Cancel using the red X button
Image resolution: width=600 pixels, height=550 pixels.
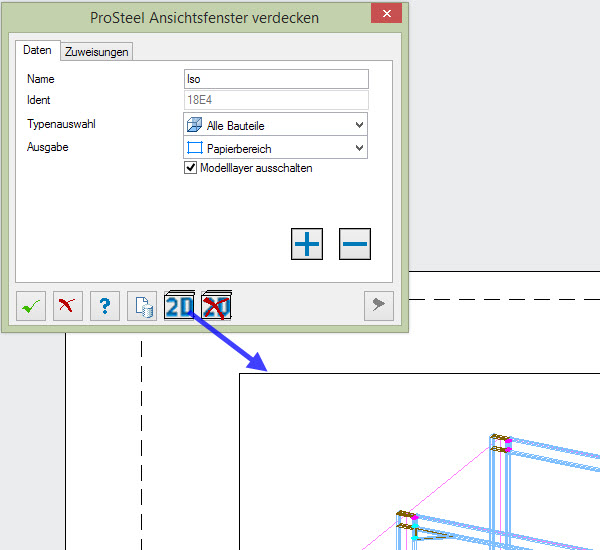point(68,306)
